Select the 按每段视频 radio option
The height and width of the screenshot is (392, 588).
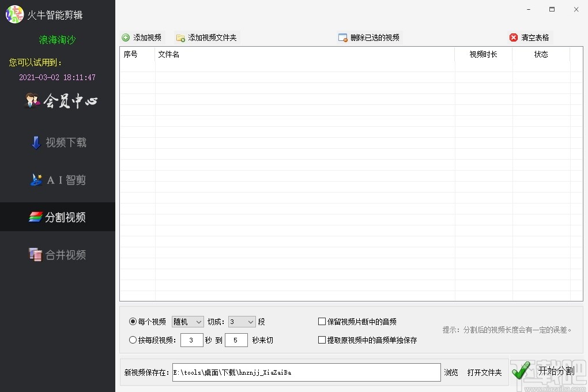coord(133,340)
